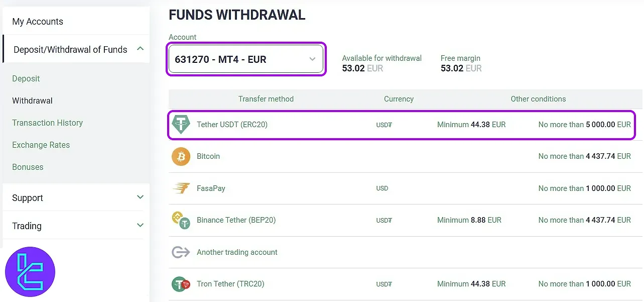The width and height of the screenshot is (644, 302).
Task: Click the Binance Tether (BEP20) icon
Action: tap(181, 220)
